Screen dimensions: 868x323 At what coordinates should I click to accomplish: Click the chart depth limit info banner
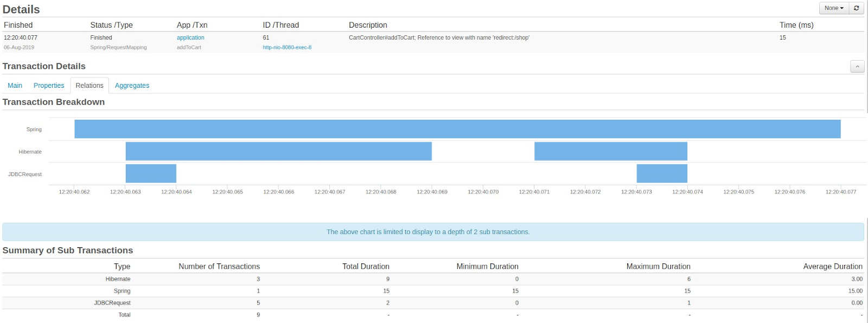[433, 232]
